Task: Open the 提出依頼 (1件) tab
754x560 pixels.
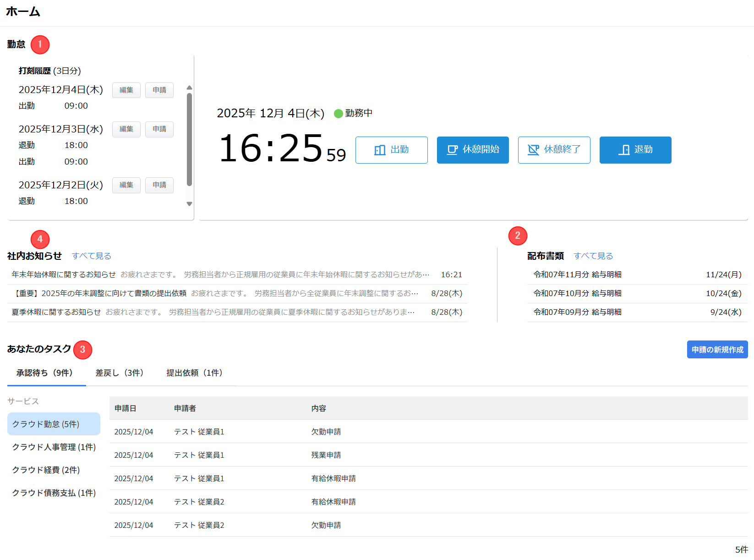Action: point(194,373)
